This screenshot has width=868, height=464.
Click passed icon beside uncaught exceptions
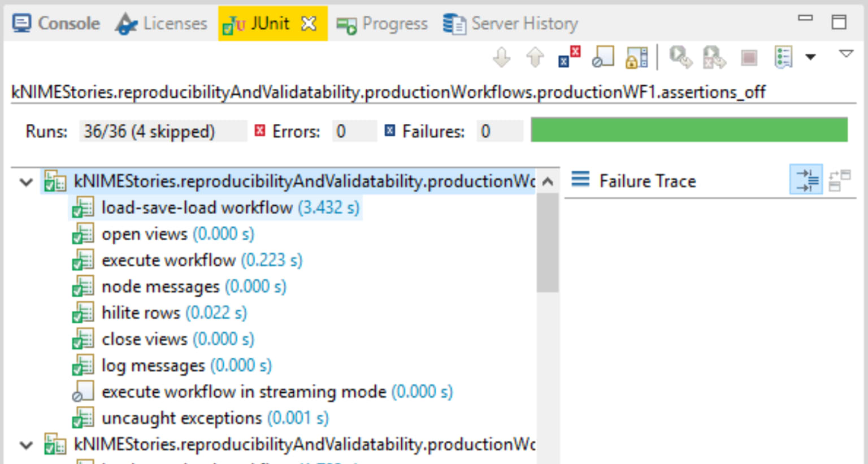coord(83,418)
